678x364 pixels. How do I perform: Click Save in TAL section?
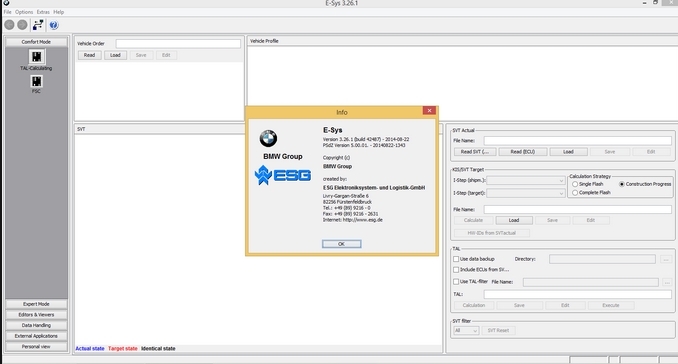(519, 305)
